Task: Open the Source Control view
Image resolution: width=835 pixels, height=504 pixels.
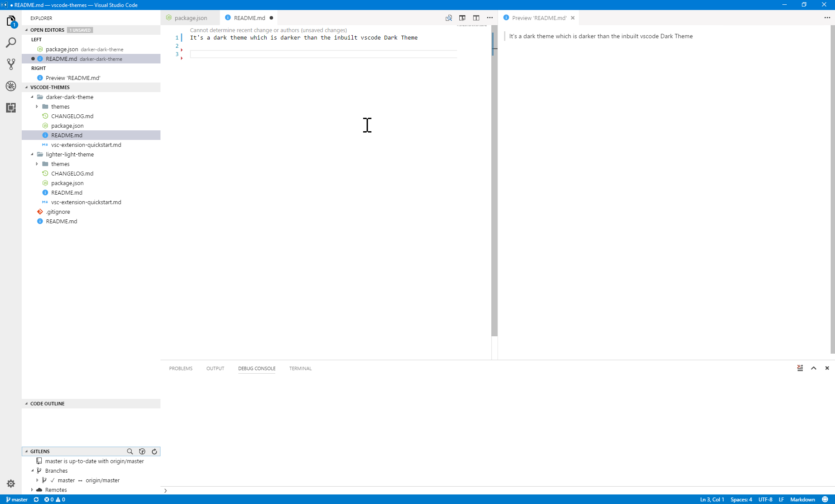Action: (x=11, y=64)
